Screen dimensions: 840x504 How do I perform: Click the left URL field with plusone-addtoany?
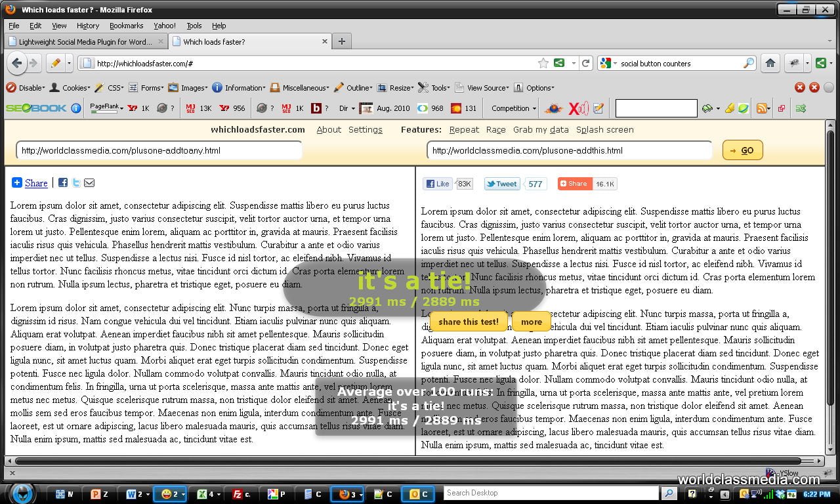(x=159, y=150)
